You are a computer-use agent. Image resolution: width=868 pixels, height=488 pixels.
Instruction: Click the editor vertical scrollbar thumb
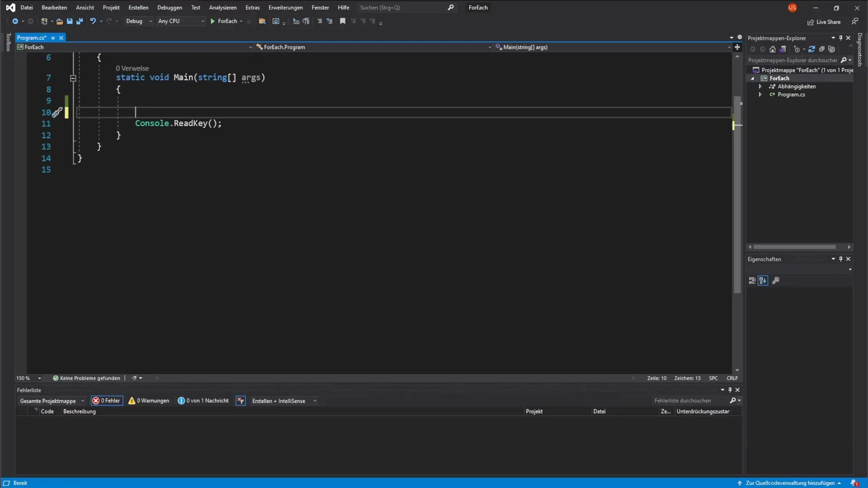click(737, 194)
